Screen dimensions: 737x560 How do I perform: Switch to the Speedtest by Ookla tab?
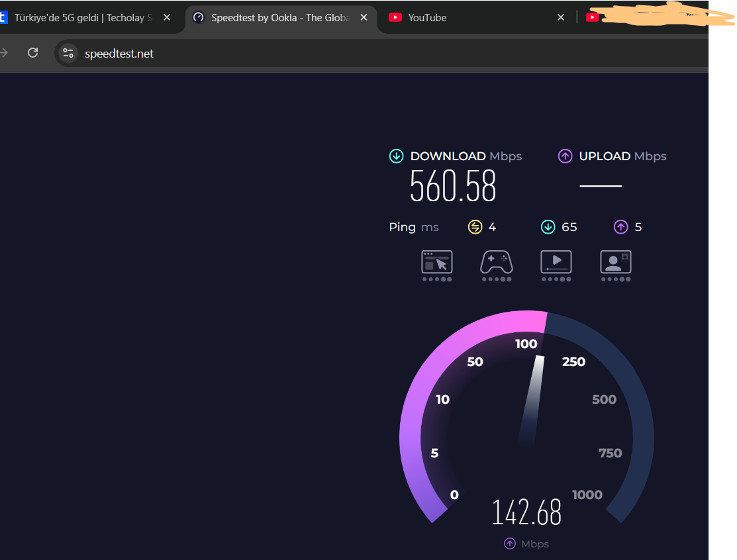point(280,18)
